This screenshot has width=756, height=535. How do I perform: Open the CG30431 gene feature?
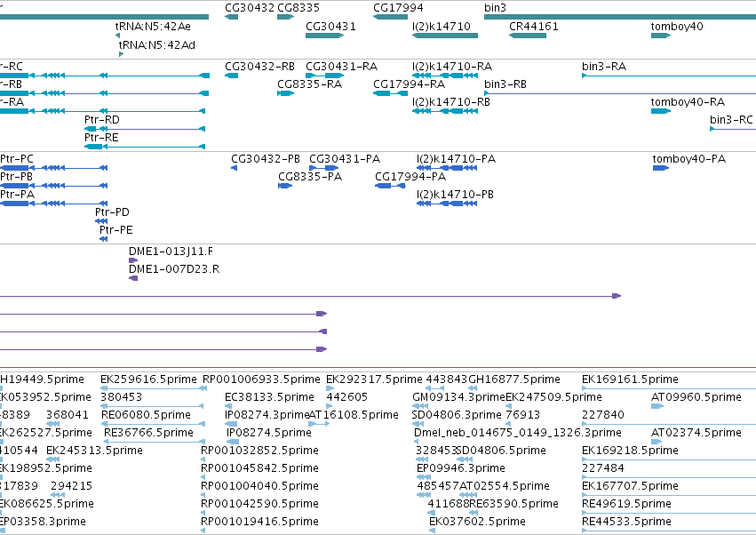(x=324, y=36)
